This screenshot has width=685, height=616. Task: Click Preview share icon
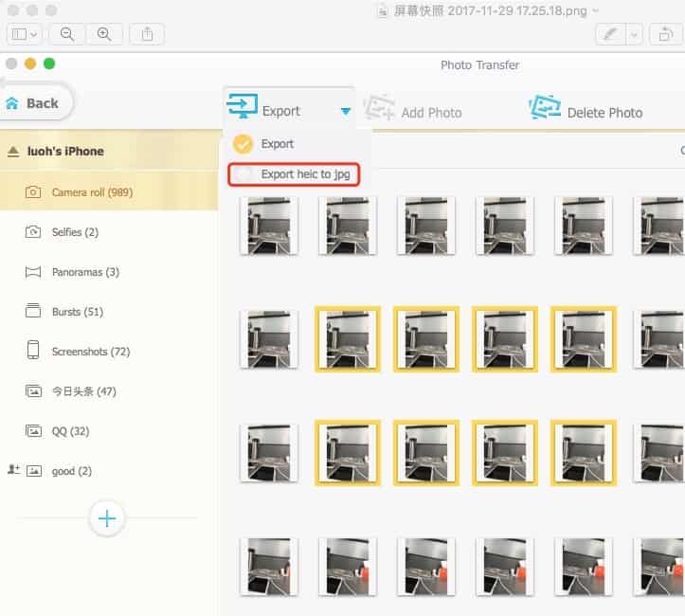point(147,34)
